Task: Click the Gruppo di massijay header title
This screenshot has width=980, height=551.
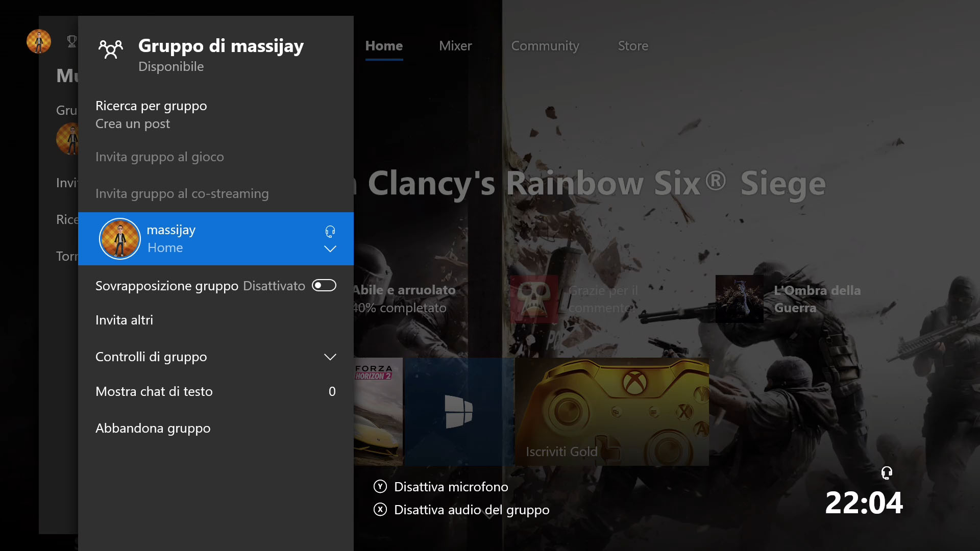Action: click(x=221, y=46)
